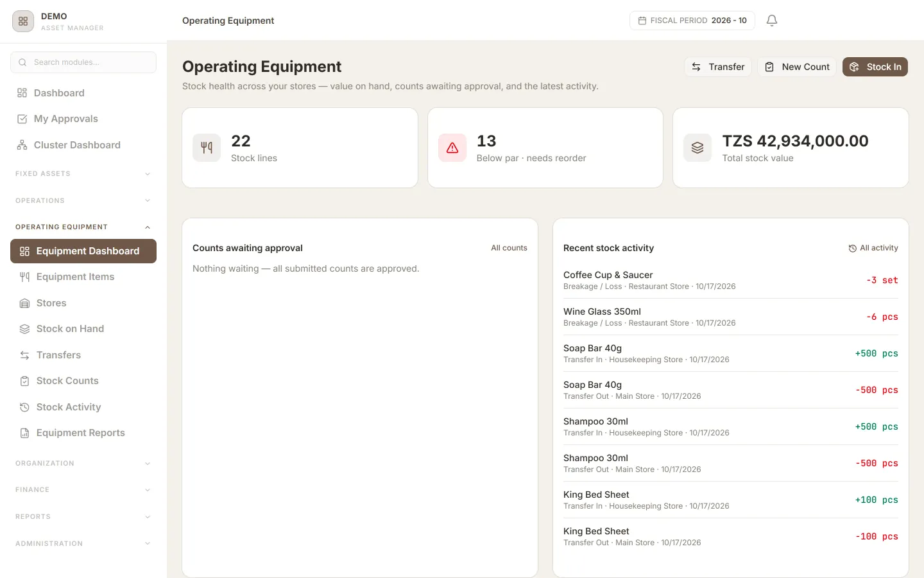Expand the Reports sidebar section

tap(83, 517)
